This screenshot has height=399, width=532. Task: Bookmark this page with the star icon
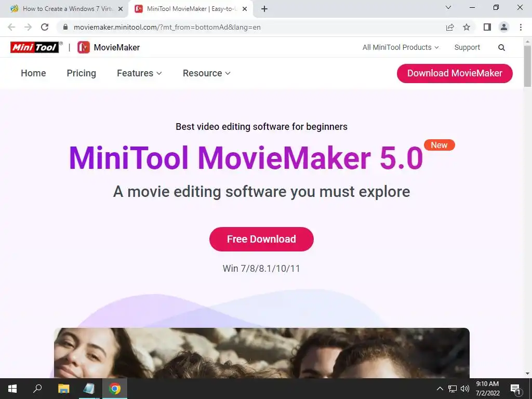click(x=467, y=27)
